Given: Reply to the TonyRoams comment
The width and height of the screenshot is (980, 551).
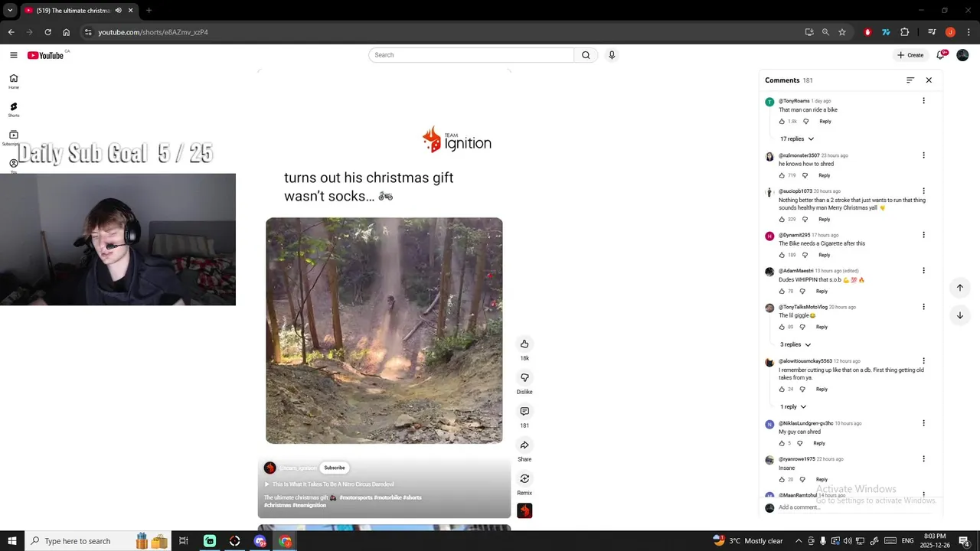Looking at the screenshot, I should pos(825,121).
